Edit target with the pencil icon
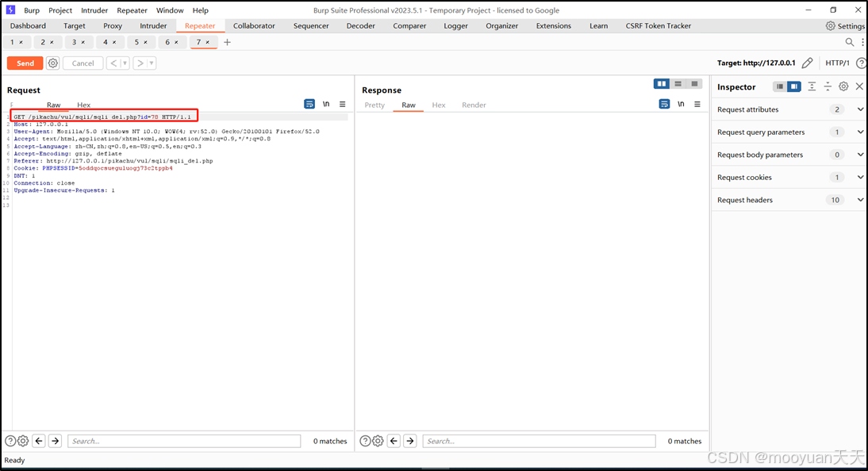The image size is (868, 471). click(x=807, y=63)
